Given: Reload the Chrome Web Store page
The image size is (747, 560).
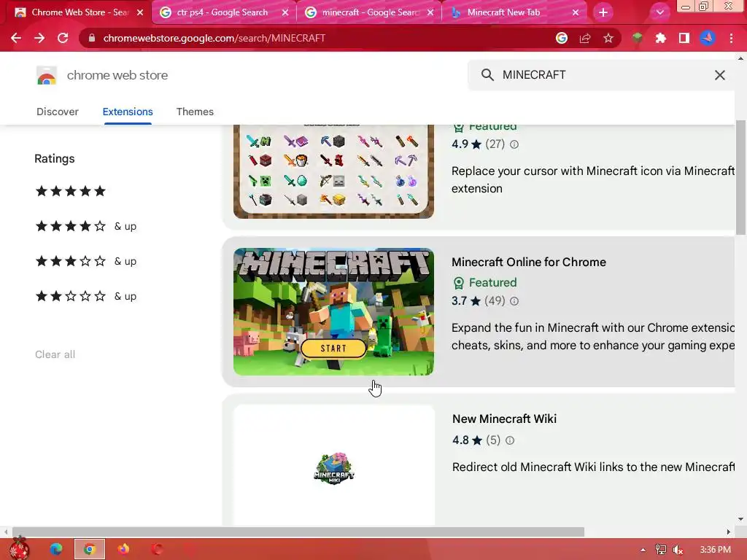Looking at the screenshot, I should coord(63,38).
